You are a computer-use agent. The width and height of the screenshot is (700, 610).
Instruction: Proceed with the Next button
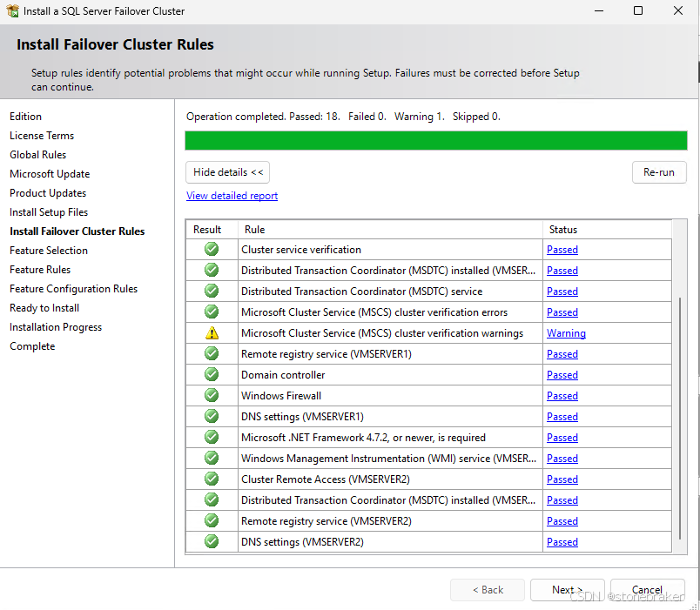coord(567,590)
